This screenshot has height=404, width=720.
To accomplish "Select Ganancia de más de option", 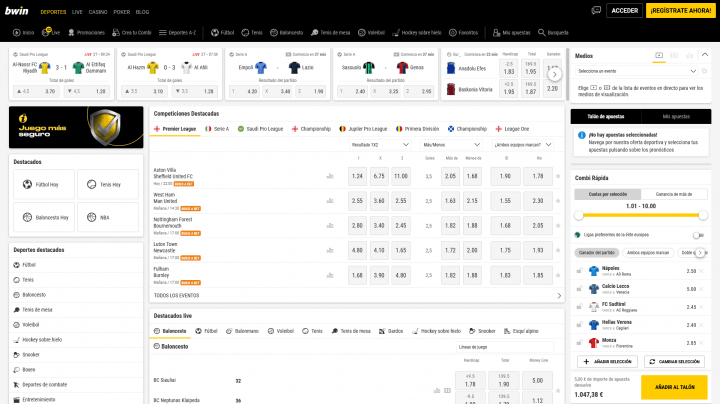I will 674,194.
